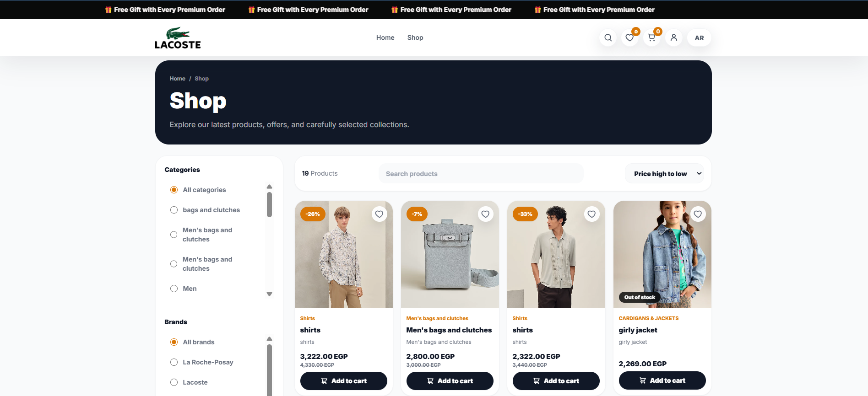Click the CARDIGANS & JACKETS category label
The height and width of the screenshot is (396, 868).
point(648,318)
